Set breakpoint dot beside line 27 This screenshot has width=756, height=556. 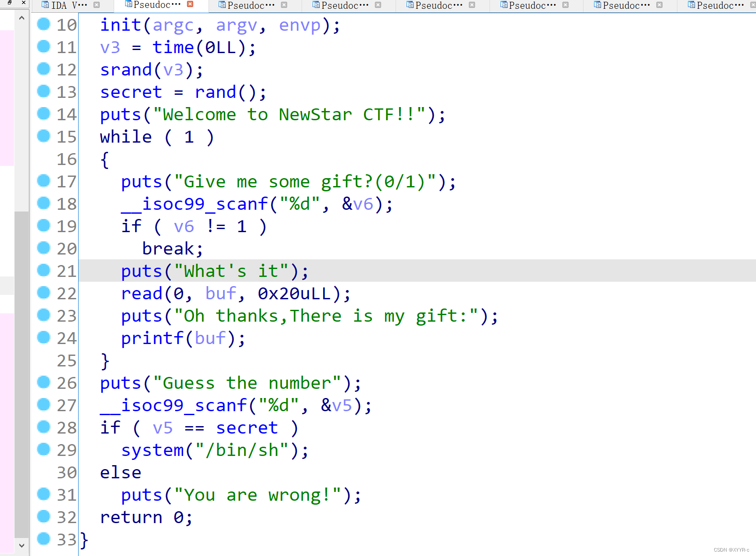pyautogui.click(x=43, y=405)
